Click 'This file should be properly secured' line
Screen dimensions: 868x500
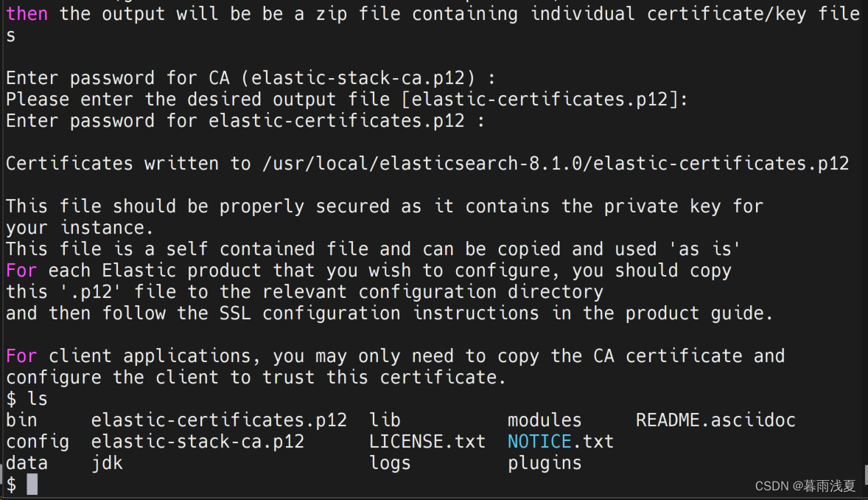[385, 206]
